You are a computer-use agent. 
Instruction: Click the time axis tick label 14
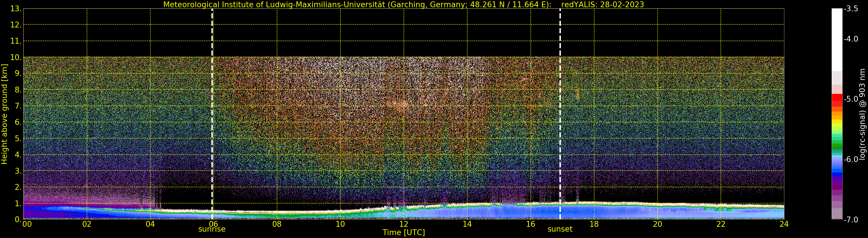pos(467,224)
